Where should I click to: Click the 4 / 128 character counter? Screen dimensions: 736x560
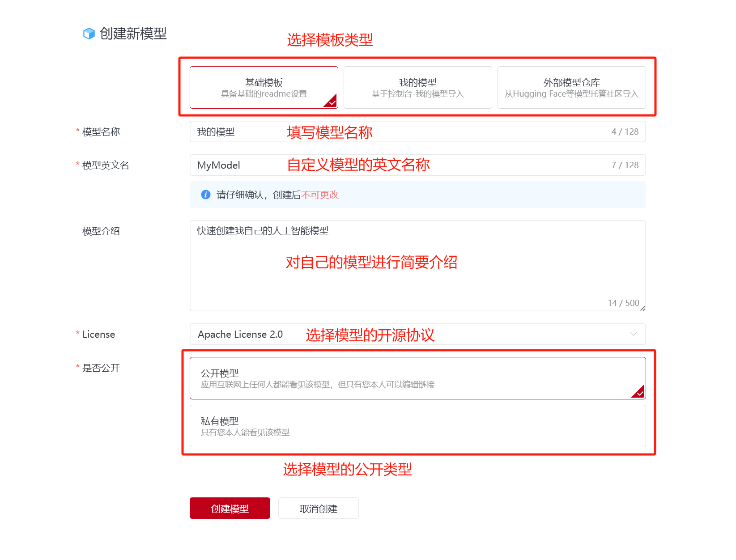(625, 132)
